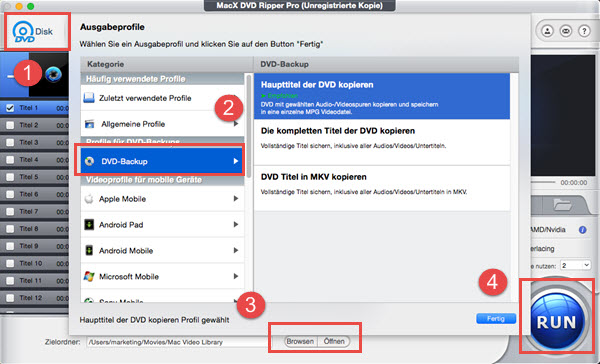This screenshot has width=600, height=364.
Task: Click the DVD-Backup disc icon
Action: click(89, 161)
